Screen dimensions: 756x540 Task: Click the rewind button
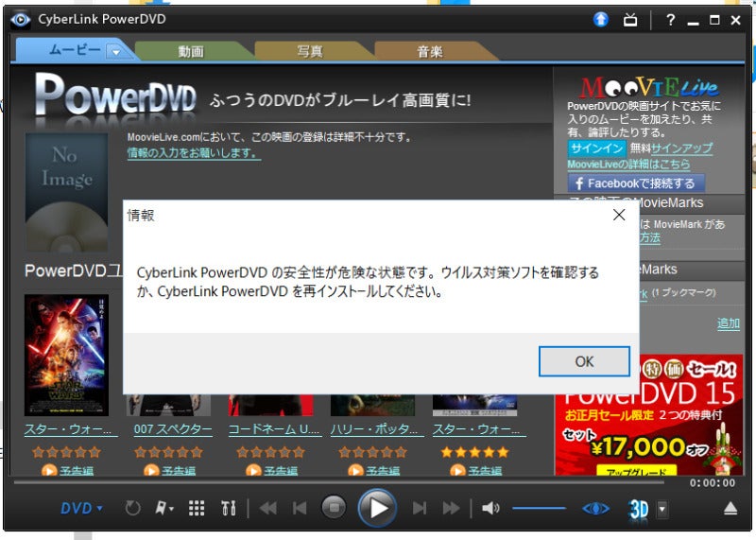(x=268, y=508)
